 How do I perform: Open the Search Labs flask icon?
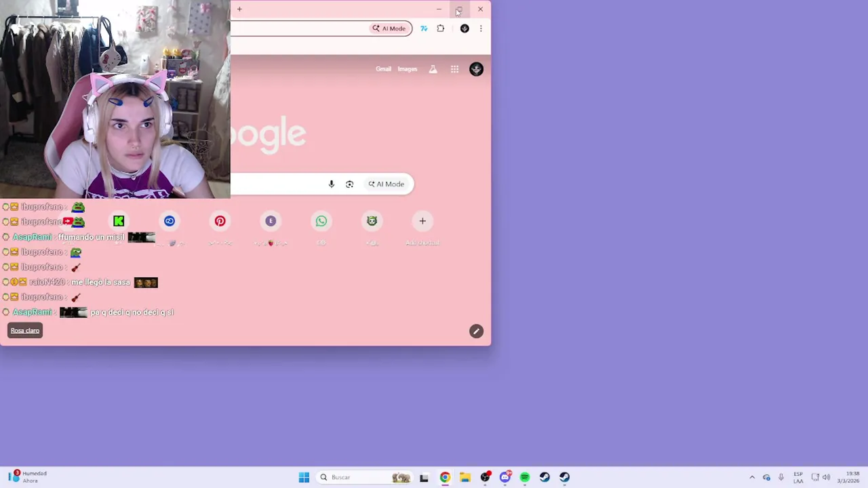[433, 69]
